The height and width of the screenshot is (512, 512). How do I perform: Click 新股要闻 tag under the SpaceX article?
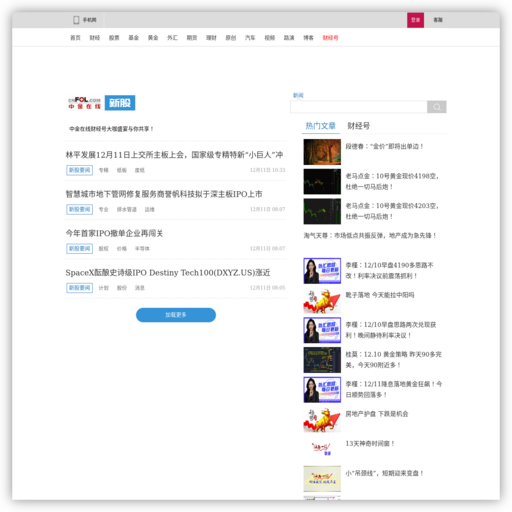click(x=80, y=288)
